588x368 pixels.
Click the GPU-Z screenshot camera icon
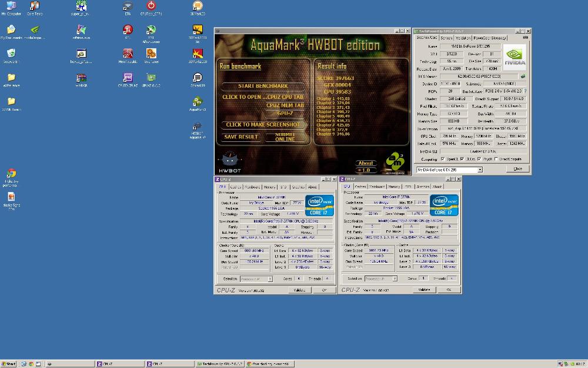click(525, 38)
